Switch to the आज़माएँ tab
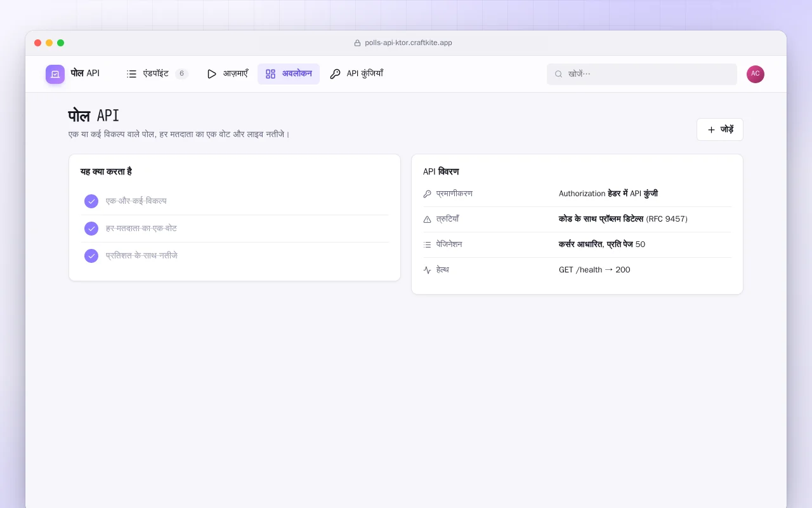Screen dimensions: 812x508 (227, 74)
